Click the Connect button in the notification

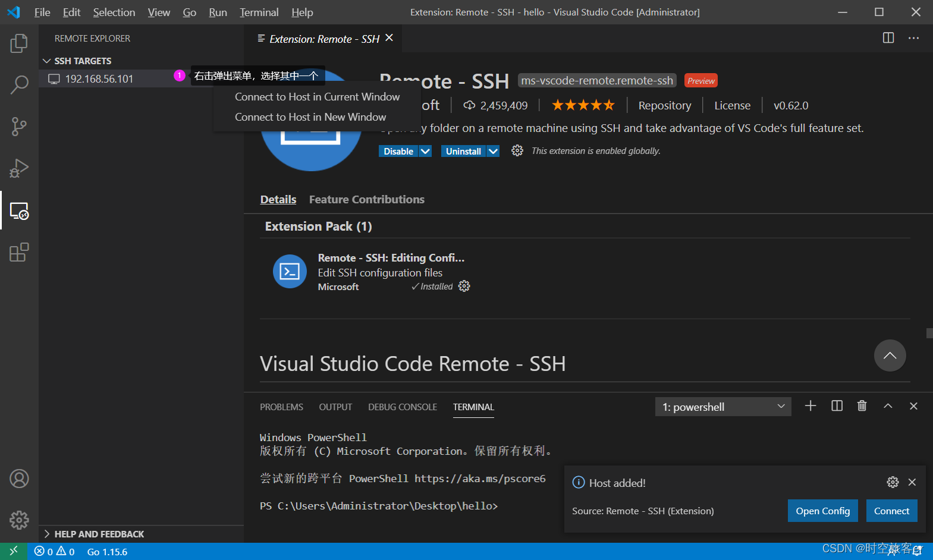[x=891, y=511]
